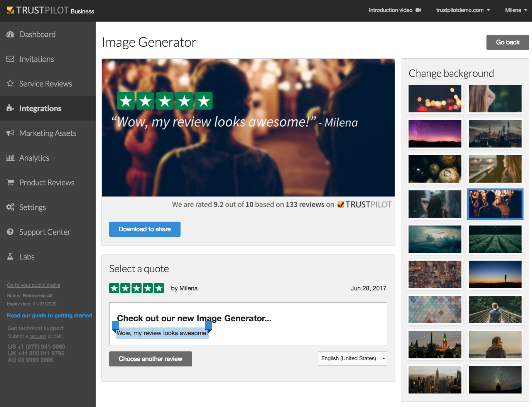532x407 pixels.
Task: Select the golden globe ornaments background
Action: point(435,169)
